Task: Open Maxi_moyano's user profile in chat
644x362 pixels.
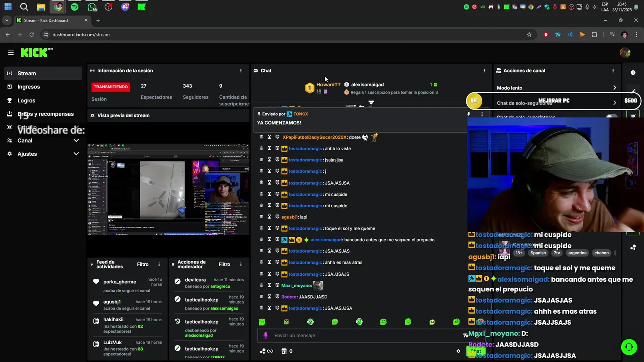Action: 296,286
